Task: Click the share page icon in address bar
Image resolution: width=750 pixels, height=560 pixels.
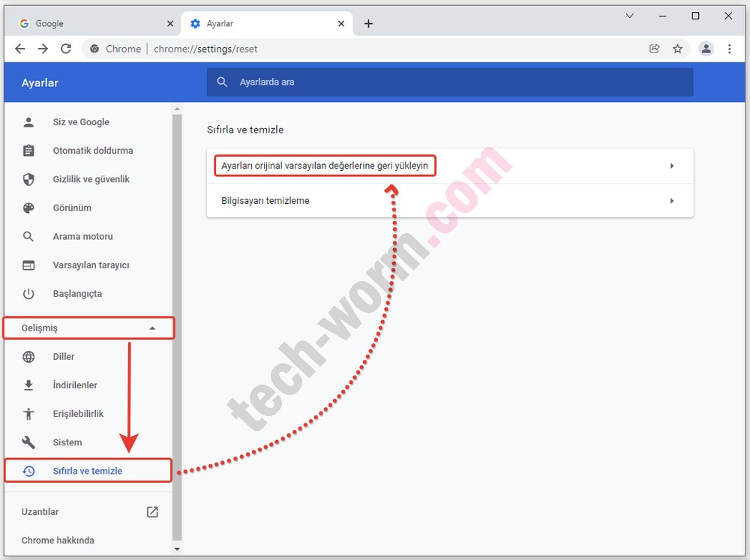Action: pos(655,49)
